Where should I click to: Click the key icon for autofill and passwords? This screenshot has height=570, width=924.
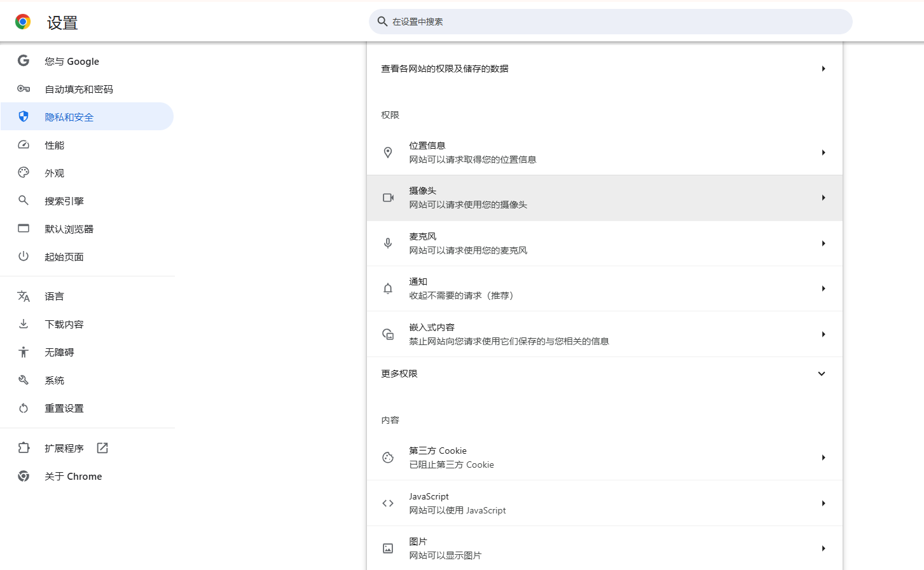[x=24, y=89]
